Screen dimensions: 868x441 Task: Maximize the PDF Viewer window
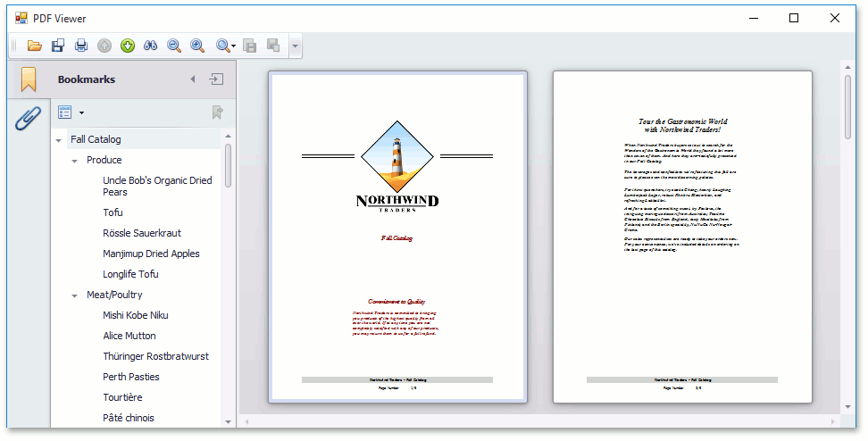794,18
